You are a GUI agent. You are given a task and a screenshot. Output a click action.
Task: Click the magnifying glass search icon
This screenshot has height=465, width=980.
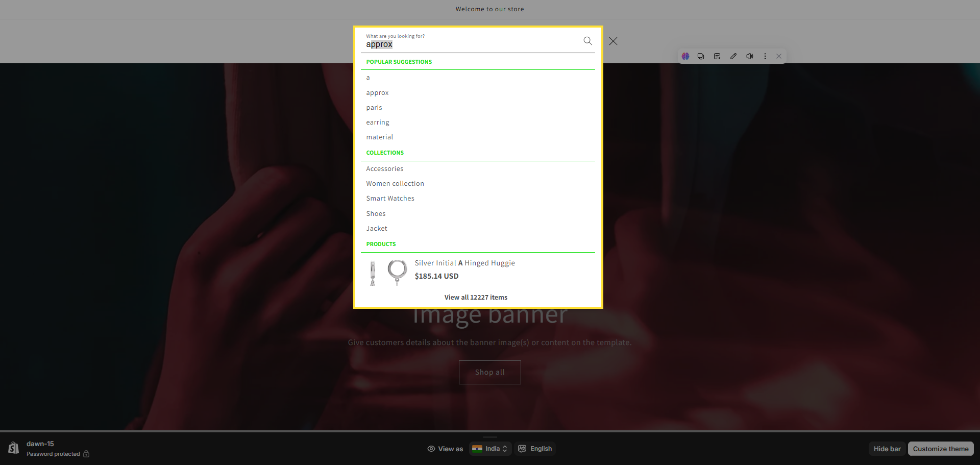coord(587,41)
